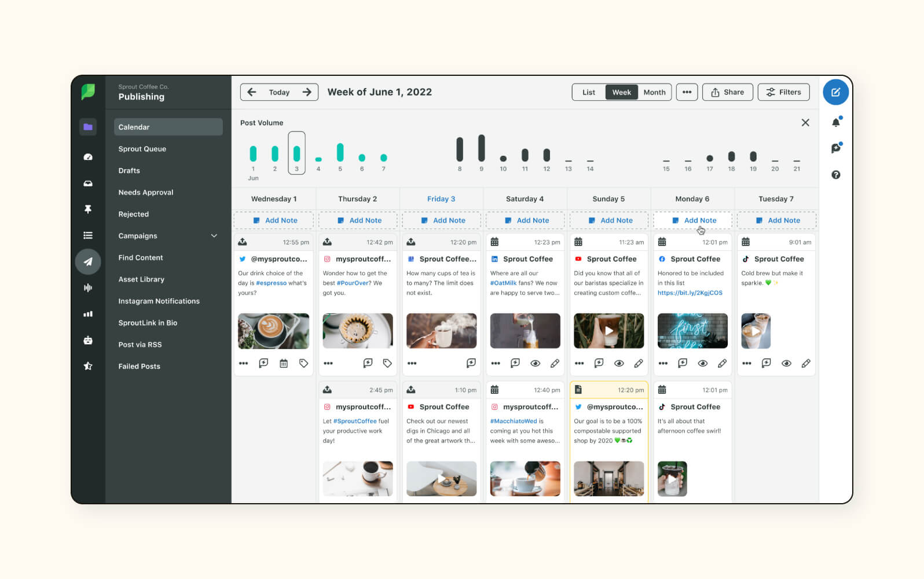Click the Share button
924x579 pixels.
(x=728, y=92)
